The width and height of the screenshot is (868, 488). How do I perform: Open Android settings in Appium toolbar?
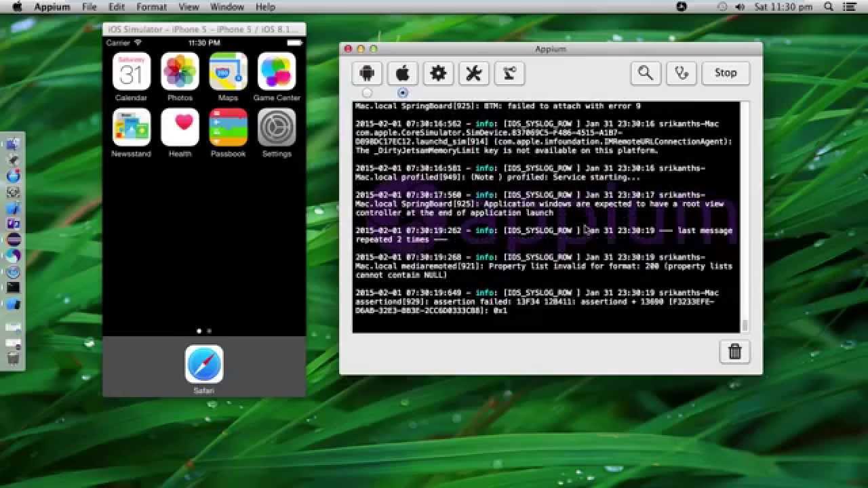pos(367,73)
